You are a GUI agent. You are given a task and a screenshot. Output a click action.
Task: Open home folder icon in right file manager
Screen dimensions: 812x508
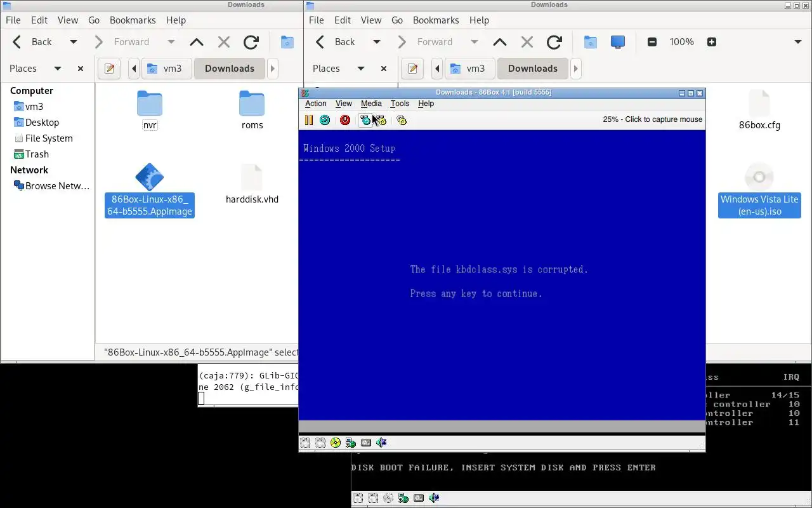(591, 42)
